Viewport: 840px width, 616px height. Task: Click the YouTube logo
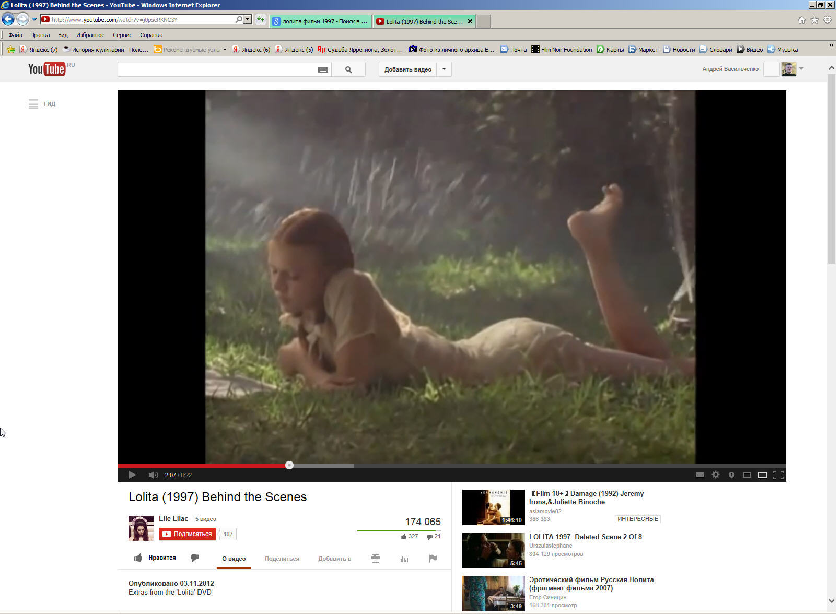pyautogui.click(x=47, y=69)
